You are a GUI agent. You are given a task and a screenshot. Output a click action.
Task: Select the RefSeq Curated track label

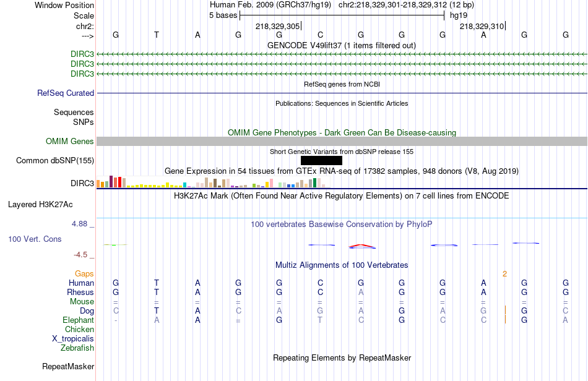[x=66, y=93]
